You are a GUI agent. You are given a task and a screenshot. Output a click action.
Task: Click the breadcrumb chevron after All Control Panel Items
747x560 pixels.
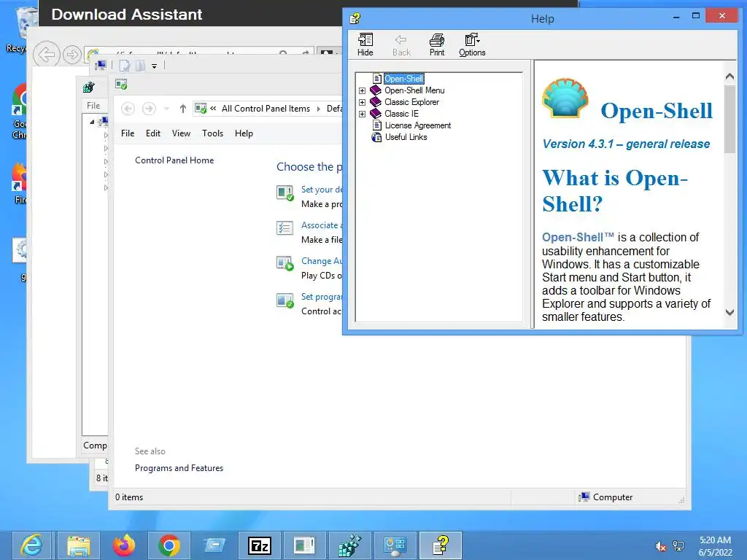pos(319,109)
